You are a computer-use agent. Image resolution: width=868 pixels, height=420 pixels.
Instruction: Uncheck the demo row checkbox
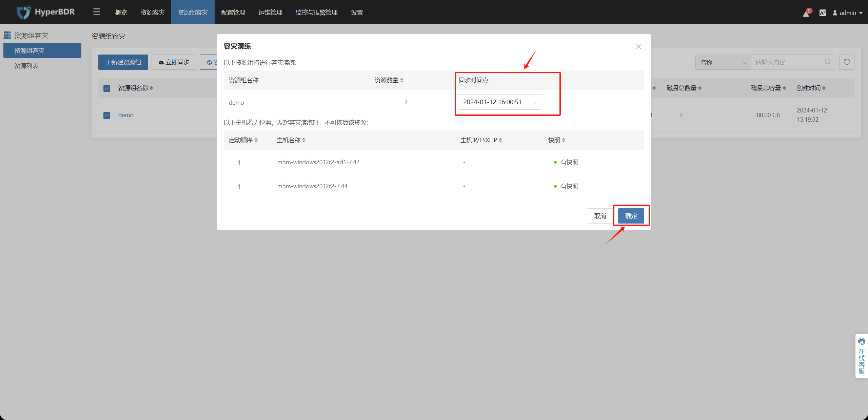pos(107,115)
